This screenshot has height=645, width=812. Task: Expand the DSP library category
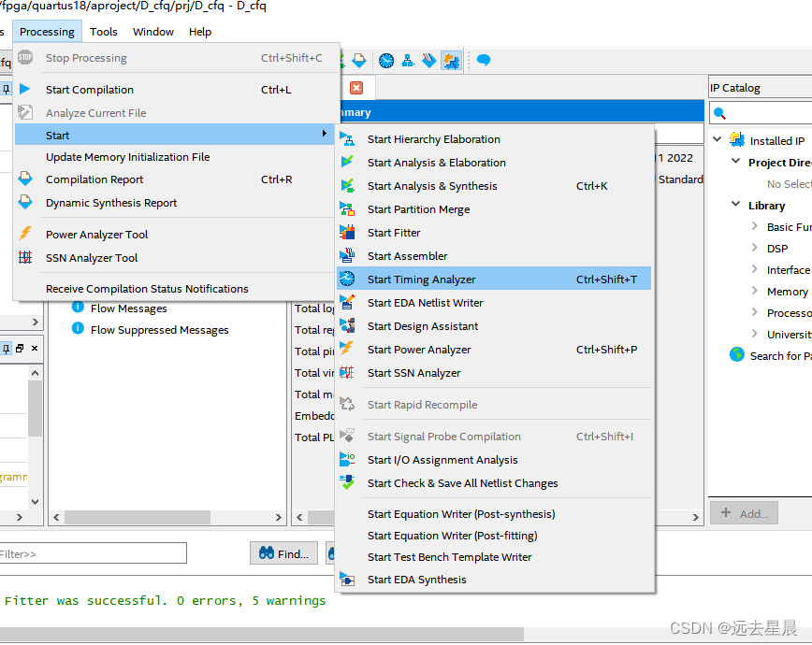755,248
